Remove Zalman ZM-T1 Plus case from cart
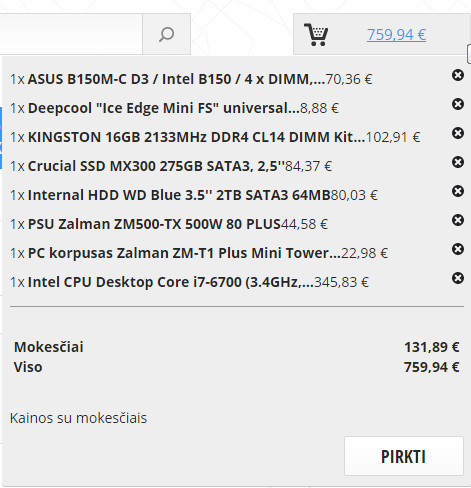Image resolution: width=471 pixels, height=488 pixels. [458, 249]
